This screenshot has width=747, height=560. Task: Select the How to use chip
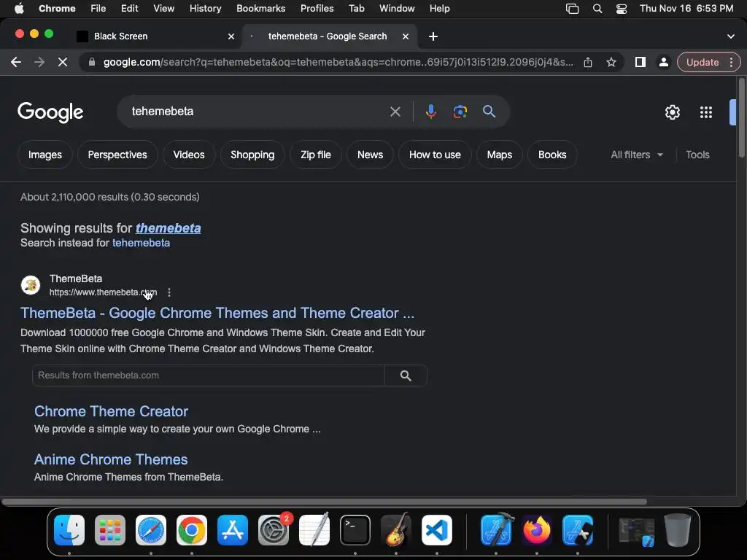click(435, 155)
